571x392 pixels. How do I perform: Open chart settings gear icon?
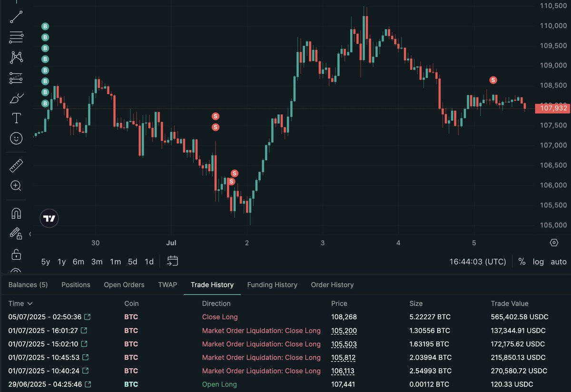[554, 243]
